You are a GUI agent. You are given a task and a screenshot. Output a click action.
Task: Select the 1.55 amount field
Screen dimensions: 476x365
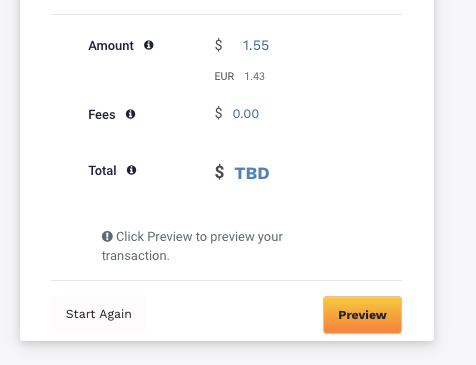(256, 45)
